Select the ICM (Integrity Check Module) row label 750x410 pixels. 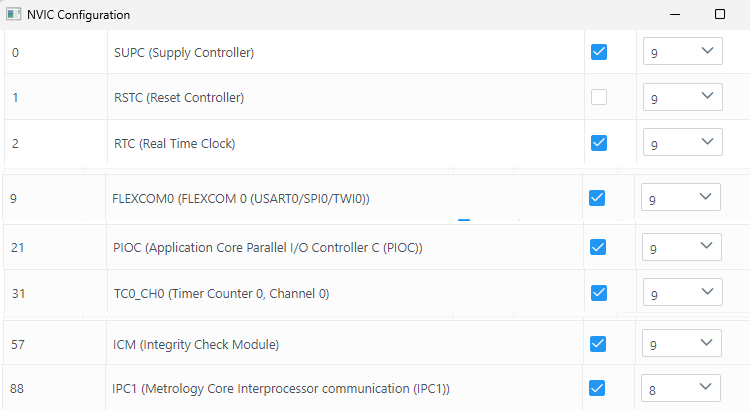196,345
